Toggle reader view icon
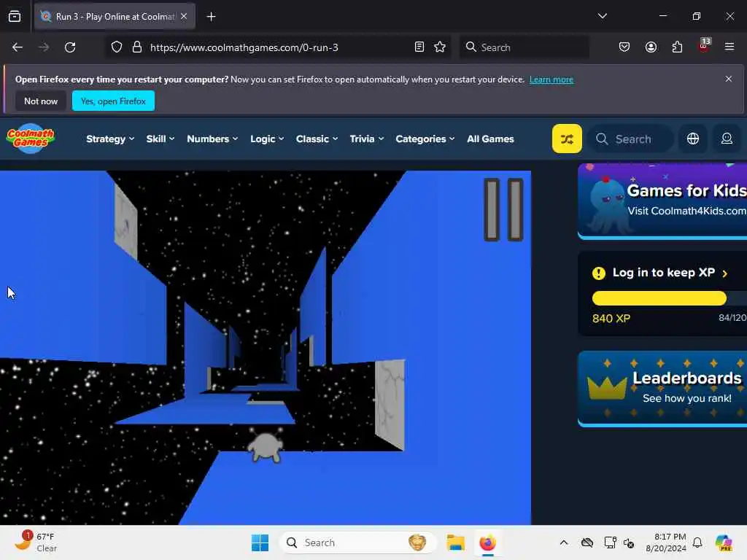The width and height of the screenshot is (747, 560). (x=419, y=47)
